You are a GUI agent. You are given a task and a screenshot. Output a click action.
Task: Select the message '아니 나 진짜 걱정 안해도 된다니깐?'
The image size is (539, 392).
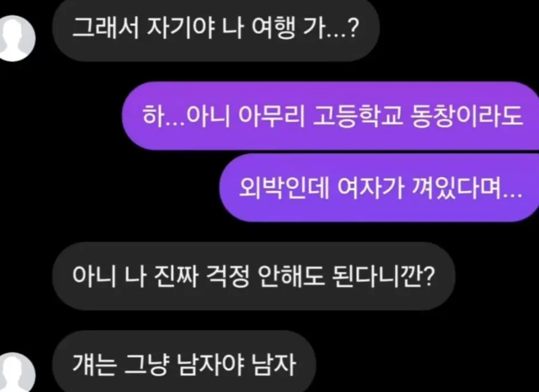(254, 276)
